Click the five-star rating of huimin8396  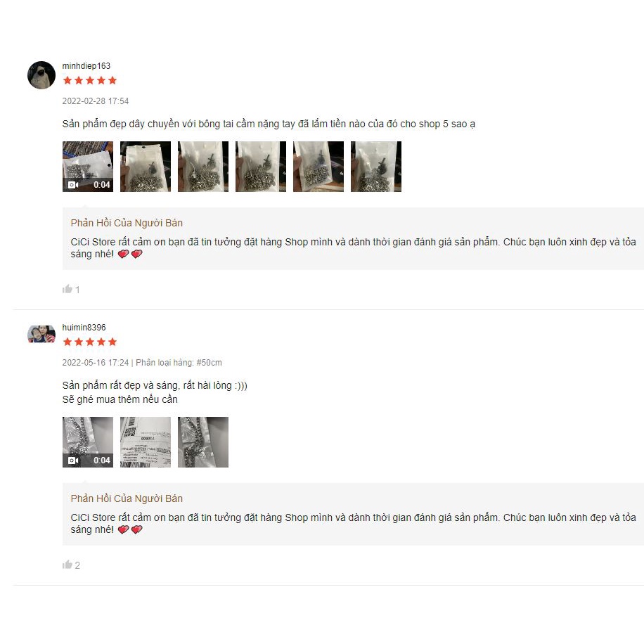[90, 342]
